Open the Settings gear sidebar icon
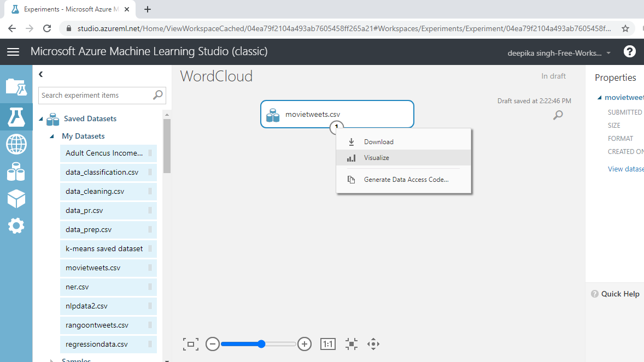The height and width of the screenshot is (362, 644). (x=16, y=225)
